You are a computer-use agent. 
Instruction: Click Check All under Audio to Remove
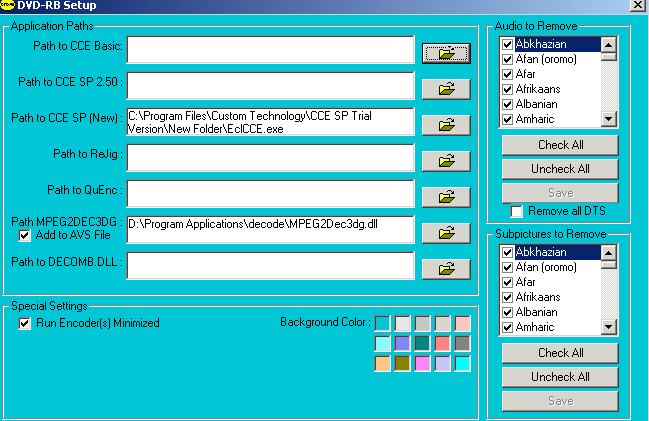click(x=560, y=145)
